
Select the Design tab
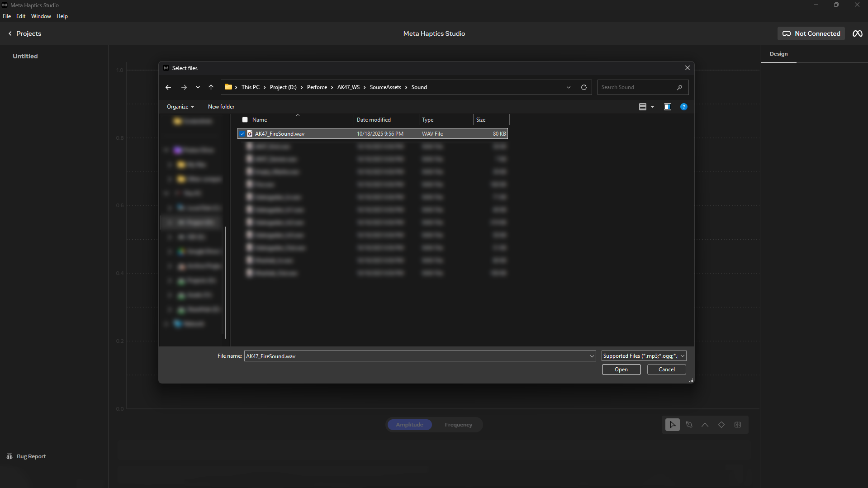(x=778, y=54)
